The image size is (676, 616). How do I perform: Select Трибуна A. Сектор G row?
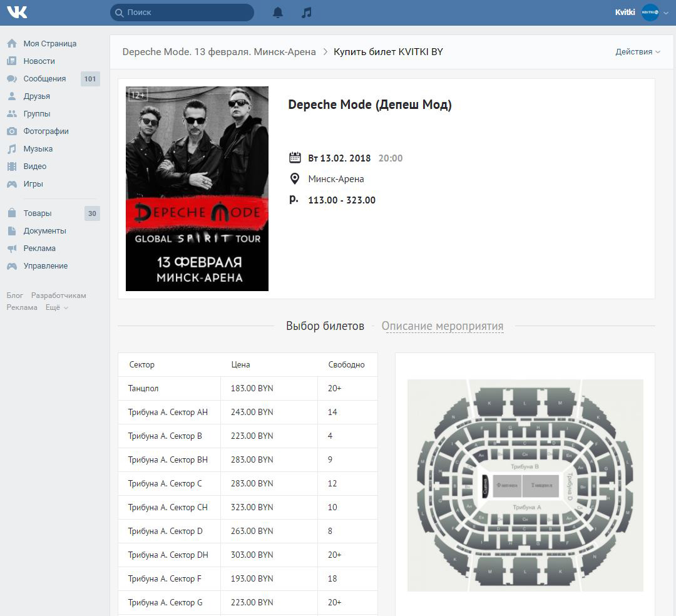pyautogui.click(x=248, y=602)
